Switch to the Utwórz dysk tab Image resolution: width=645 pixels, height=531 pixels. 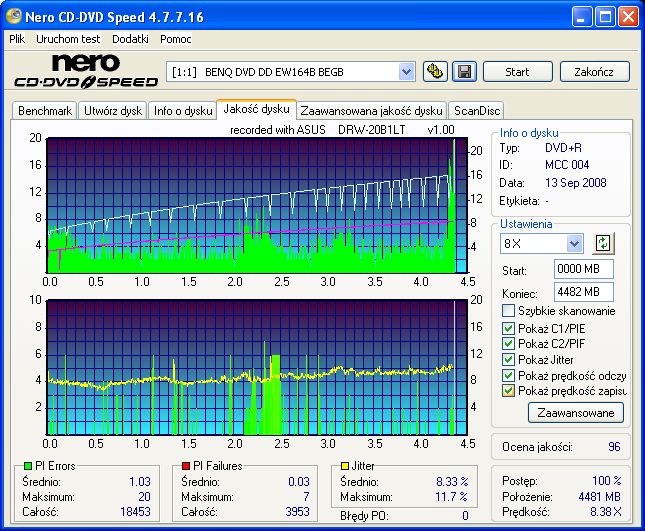click(x=113, y=111)
